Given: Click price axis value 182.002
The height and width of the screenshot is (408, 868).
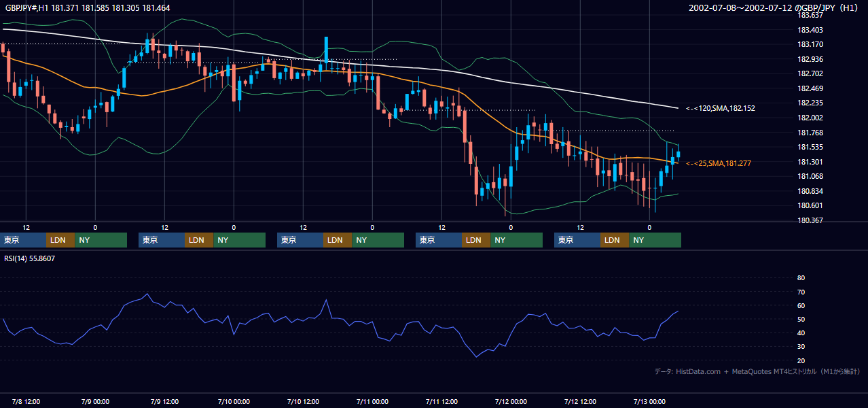Looking at the screenshot, I should point(810,118).
